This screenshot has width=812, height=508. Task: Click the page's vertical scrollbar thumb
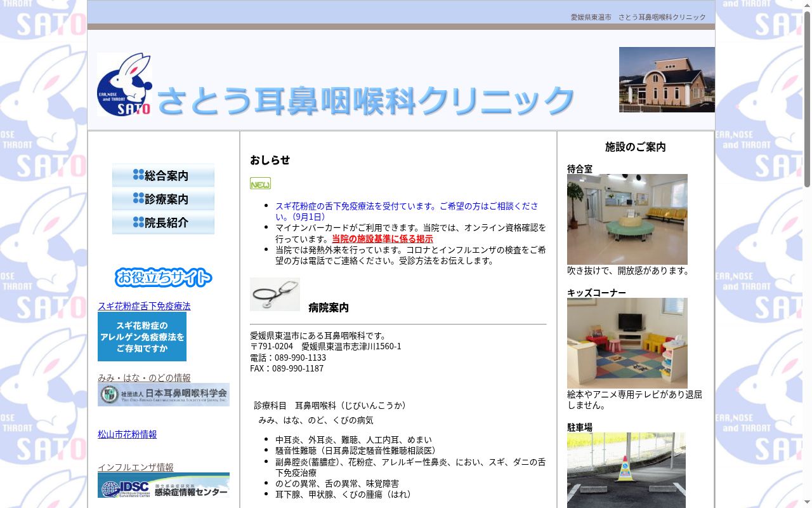[807, 98]
